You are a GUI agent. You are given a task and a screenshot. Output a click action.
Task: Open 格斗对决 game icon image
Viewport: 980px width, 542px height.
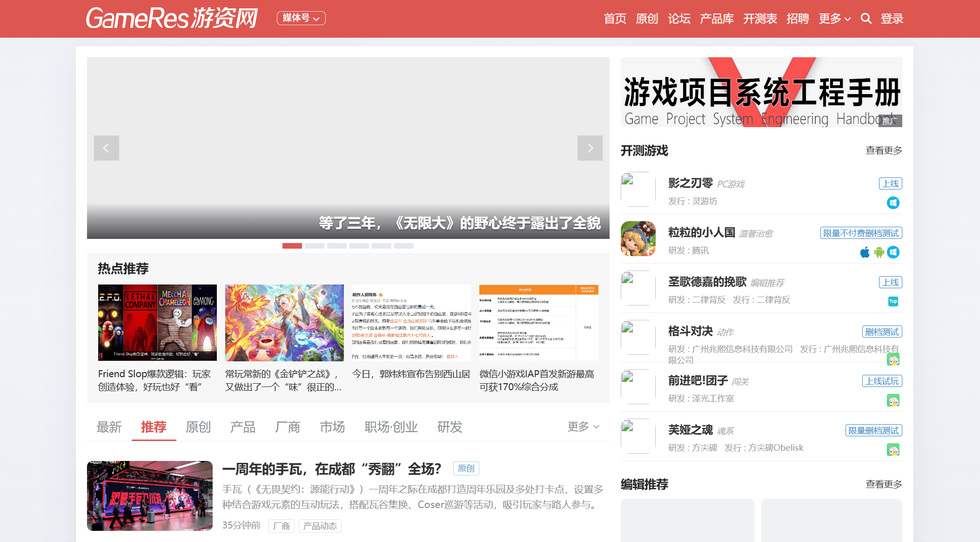638,337
